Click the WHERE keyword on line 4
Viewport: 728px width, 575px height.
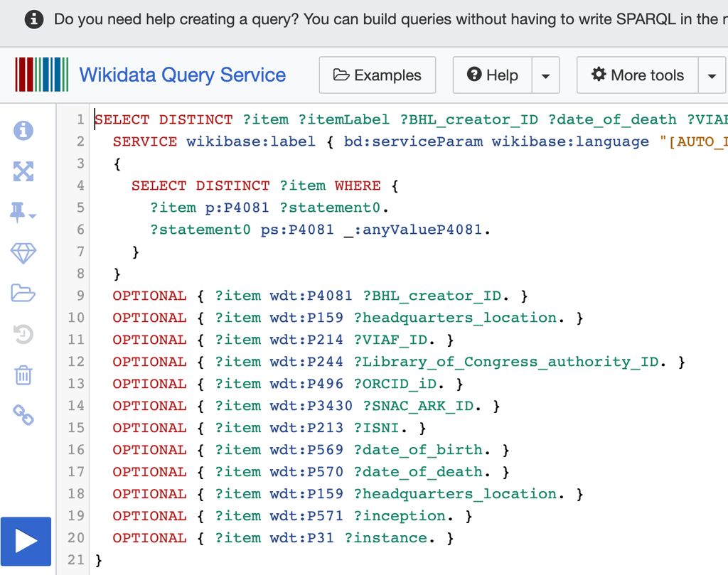[x=358, y=186]
